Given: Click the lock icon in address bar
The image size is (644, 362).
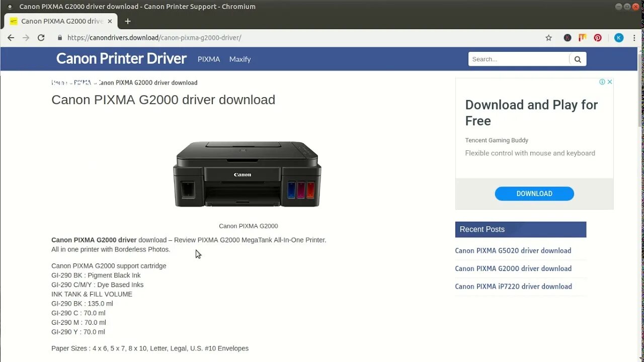Looking at the screenshot, I should click(60, 38).
